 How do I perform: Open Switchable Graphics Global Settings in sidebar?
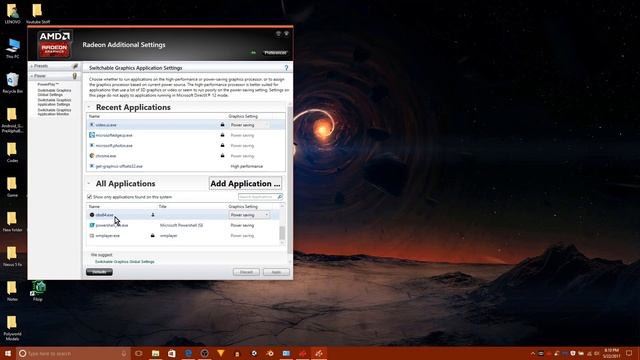coord(54,92)
